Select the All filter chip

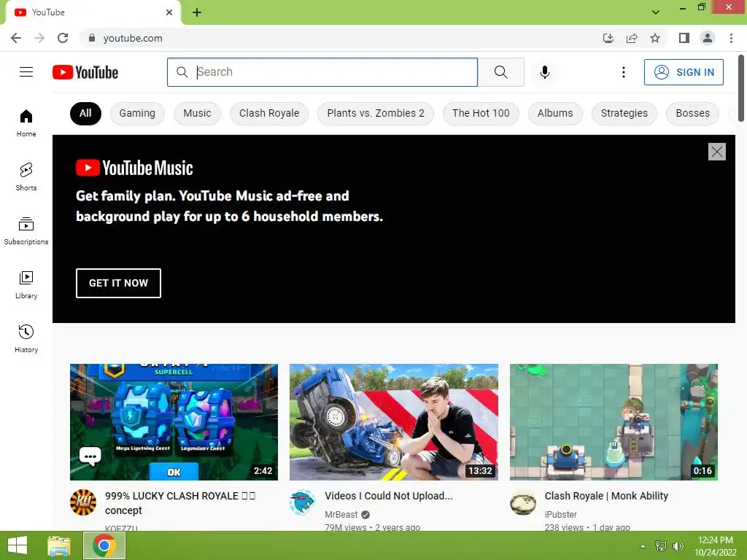pos(85,113)
